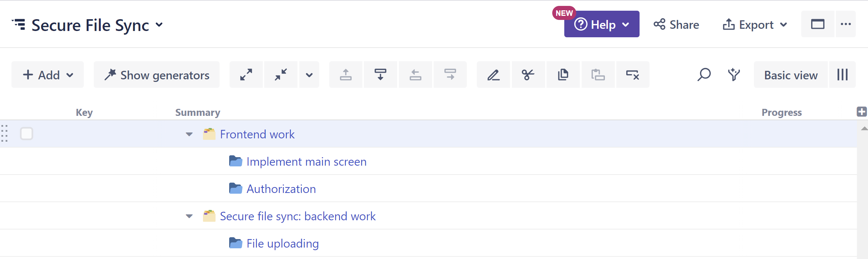Click the scissors cut icon
Image resolution: width=868 pixels, height=259 pixels.
(528, 75)
